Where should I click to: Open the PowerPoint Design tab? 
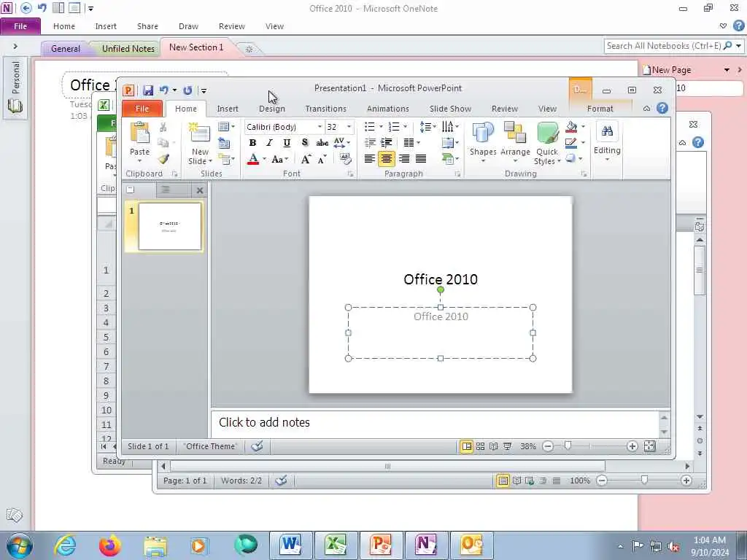click(x=272, y=109)
